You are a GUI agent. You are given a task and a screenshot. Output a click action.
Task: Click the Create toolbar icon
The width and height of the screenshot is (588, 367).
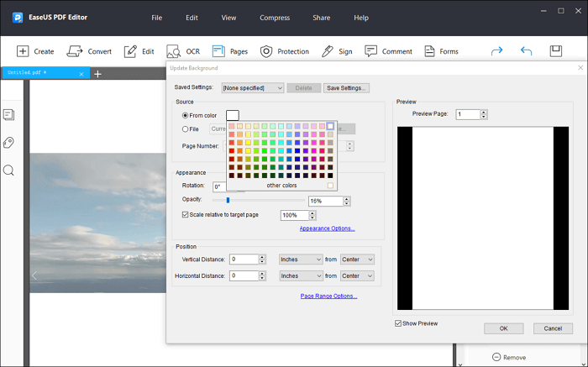coord(23,51)
